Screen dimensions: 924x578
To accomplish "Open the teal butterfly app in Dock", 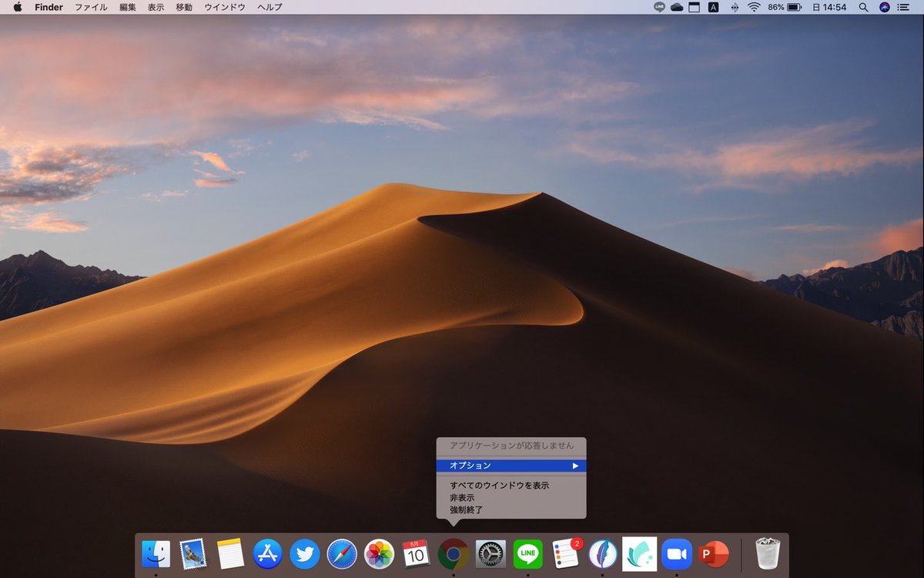I will (640, 553).
